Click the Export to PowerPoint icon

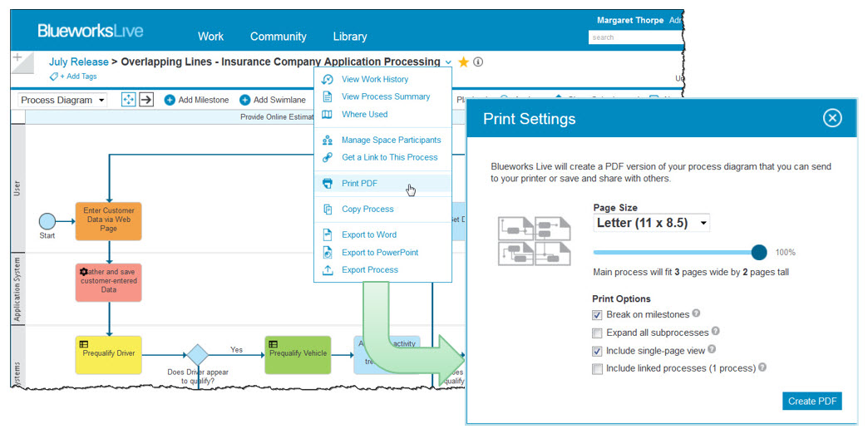(x=327, y=253)
